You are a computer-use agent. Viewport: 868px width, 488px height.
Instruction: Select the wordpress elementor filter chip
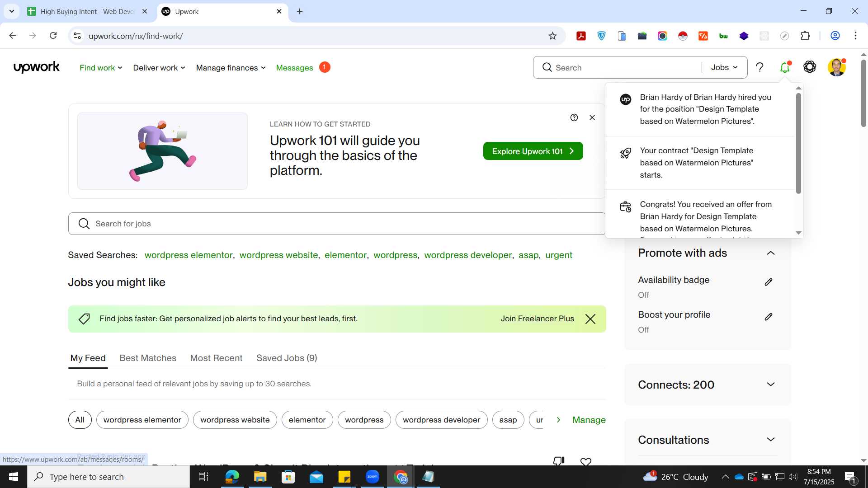pos(142,420)
